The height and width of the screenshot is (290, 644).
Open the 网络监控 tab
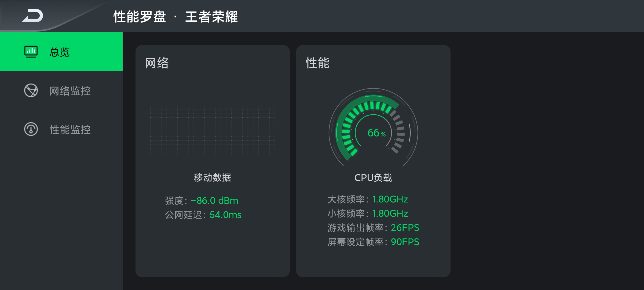pos(61,90)
